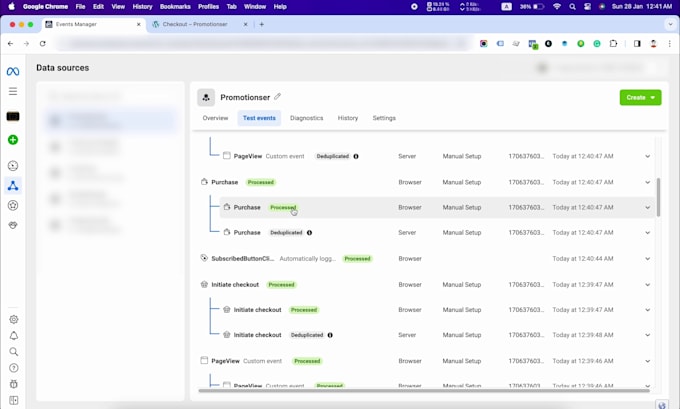
Task: Open the Diagnostics tab
Action: coord(307,118)
